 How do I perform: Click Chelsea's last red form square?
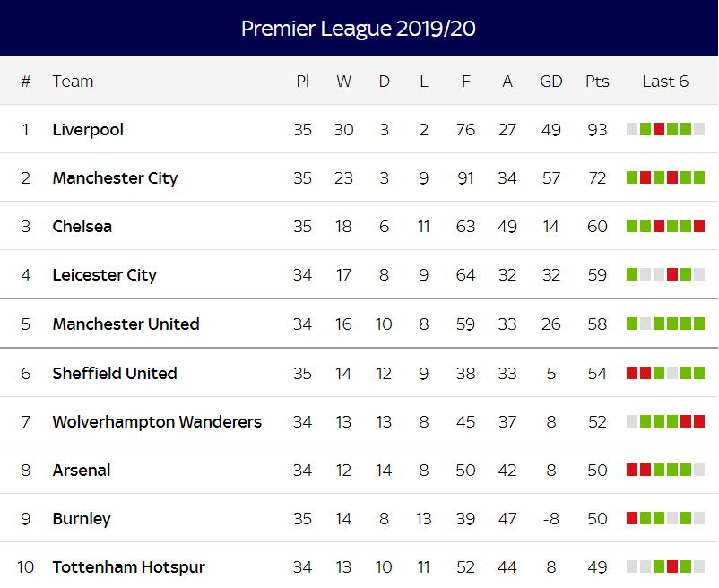click(699, 226)
